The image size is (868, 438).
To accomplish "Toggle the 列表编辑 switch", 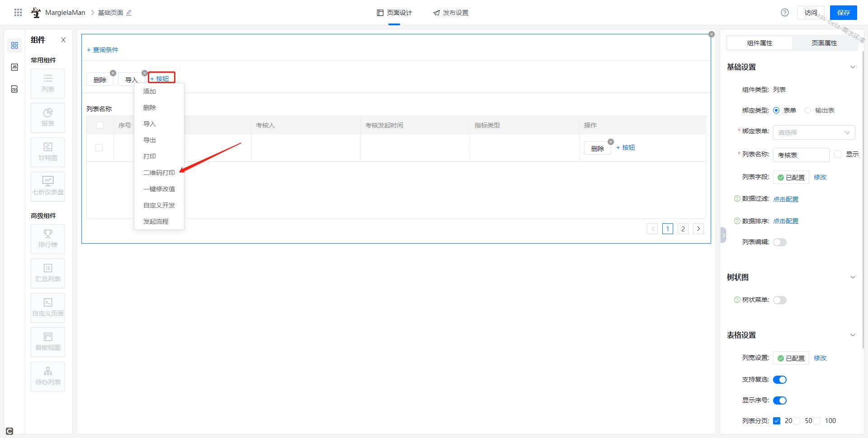I will (780, 242).
